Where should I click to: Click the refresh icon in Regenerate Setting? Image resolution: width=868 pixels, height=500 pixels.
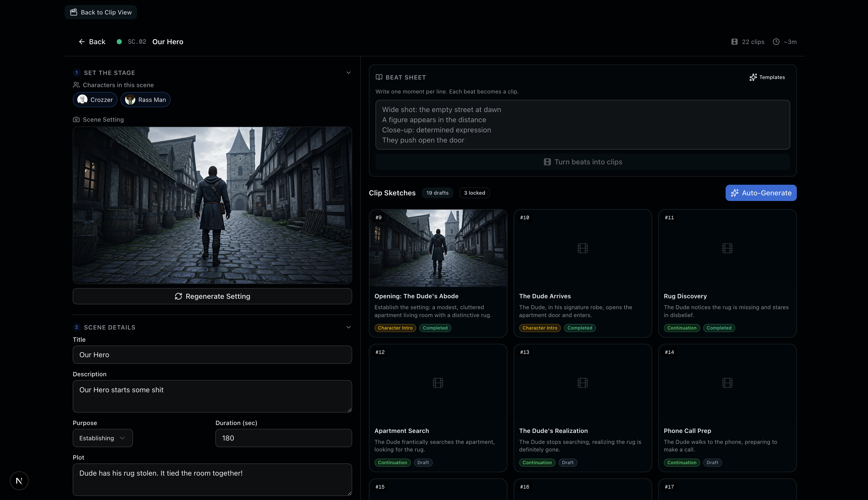[178, 296]
